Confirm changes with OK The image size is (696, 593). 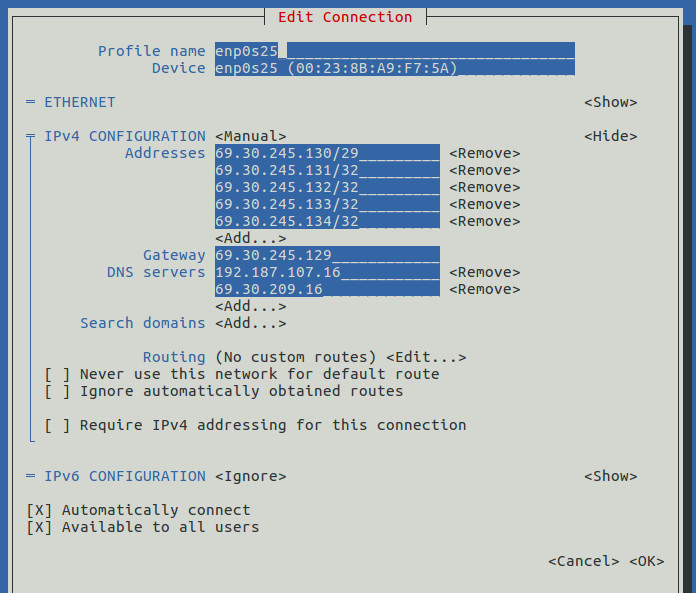(646, 561)
